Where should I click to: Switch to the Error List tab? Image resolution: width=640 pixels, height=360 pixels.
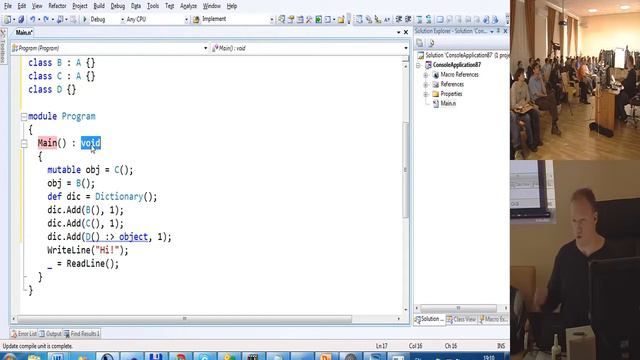coord(24,334)
